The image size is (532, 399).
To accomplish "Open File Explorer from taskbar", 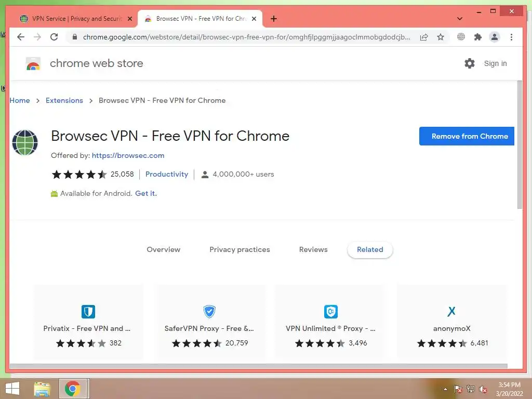I will point(42,389).
